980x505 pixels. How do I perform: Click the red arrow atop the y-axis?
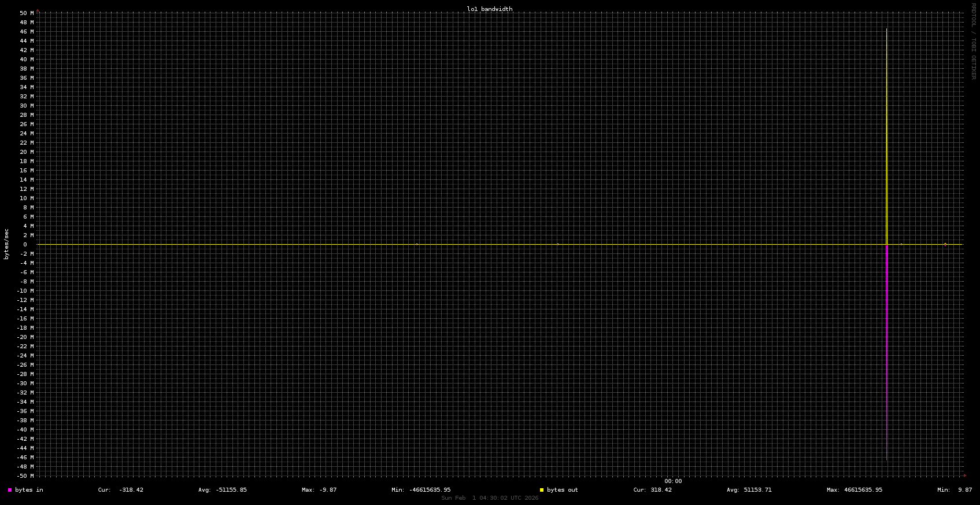point(38,10)
